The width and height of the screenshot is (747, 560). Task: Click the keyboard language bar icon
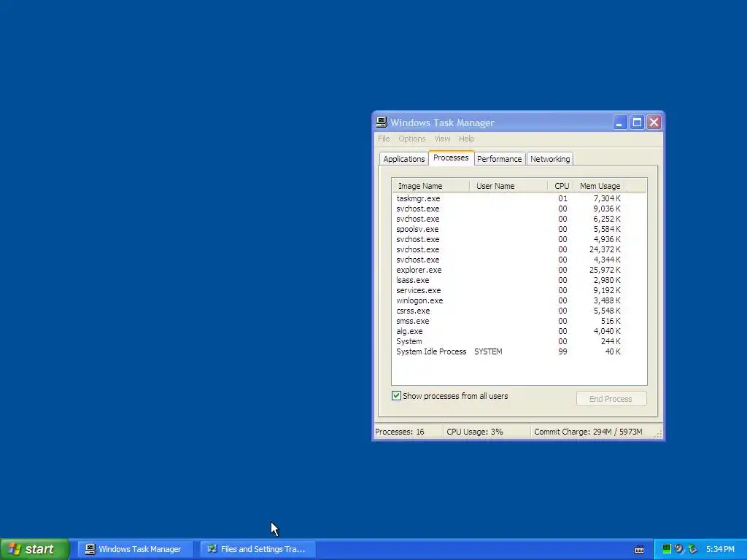coord(639,550)
